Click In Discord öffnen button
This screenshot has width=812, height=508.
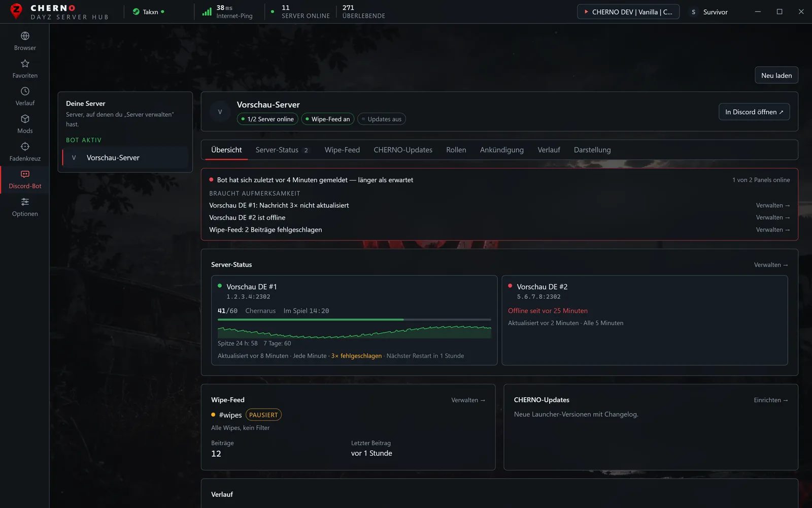754,112
